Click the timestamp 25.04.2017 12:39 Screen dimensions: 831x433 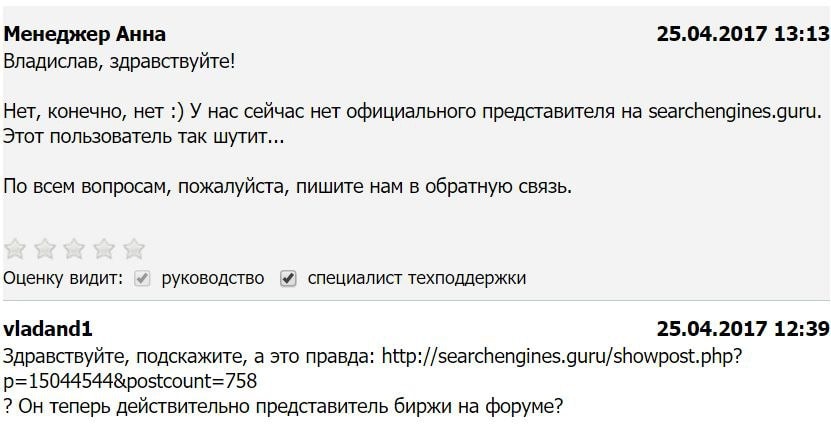click(x=742, y=329)
